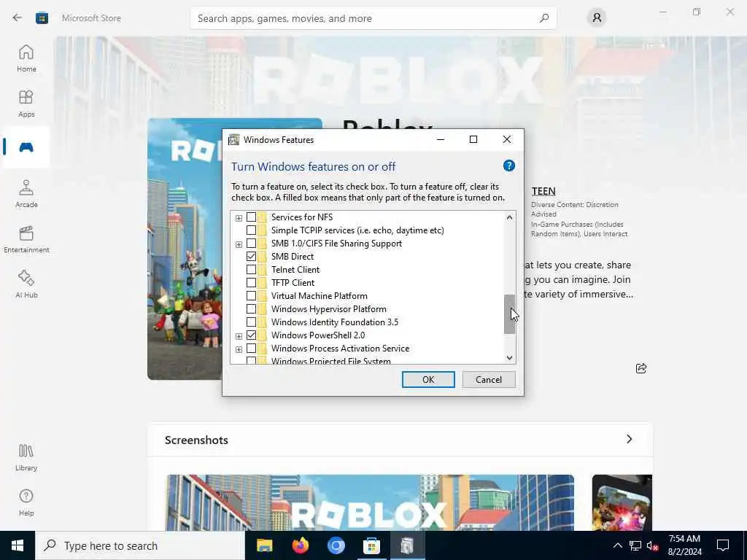
Task: Open the taskbar clock and date
Action: point(684,545)
